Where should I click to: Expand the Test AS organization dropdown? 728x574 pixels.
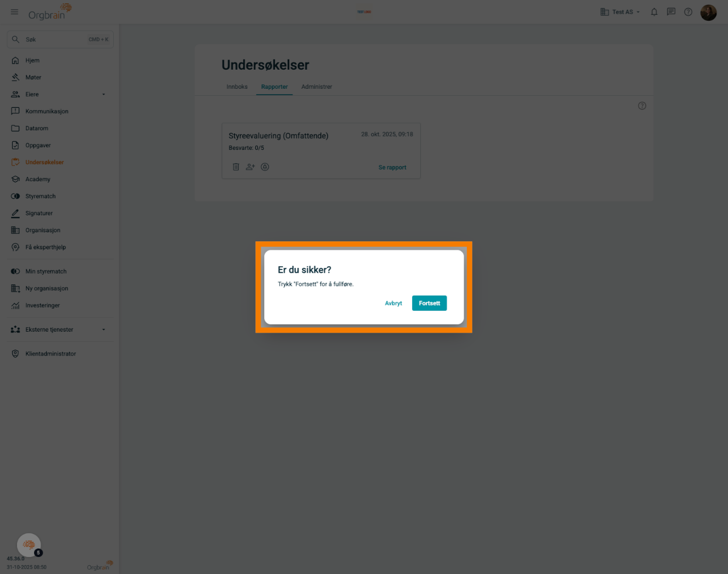pyautogui.click(x=620, y=12)
